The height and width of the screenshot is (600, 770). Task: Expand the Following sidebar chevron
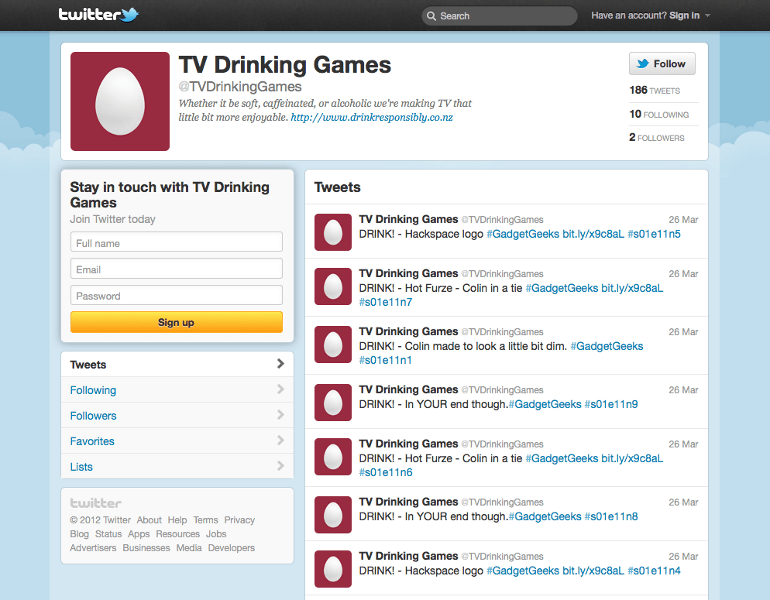(280, 389)
